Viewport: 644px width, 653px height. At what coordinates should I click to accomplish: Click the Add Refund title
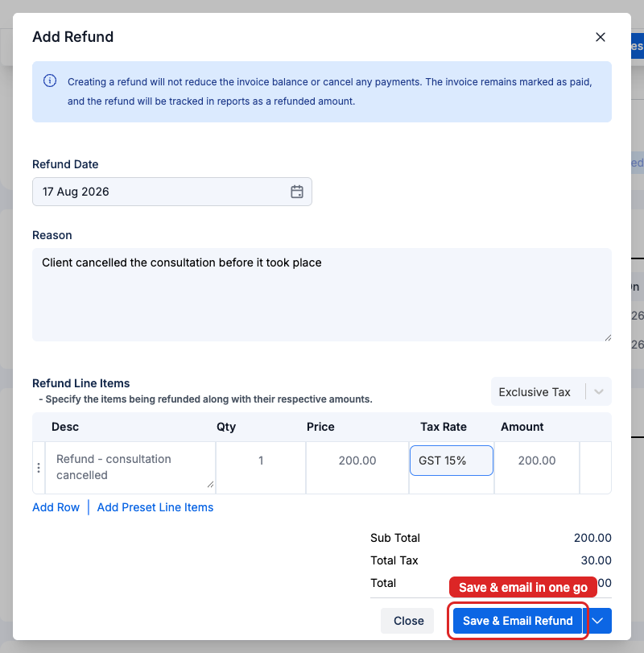pyautogui.click(x=72, y=37)
